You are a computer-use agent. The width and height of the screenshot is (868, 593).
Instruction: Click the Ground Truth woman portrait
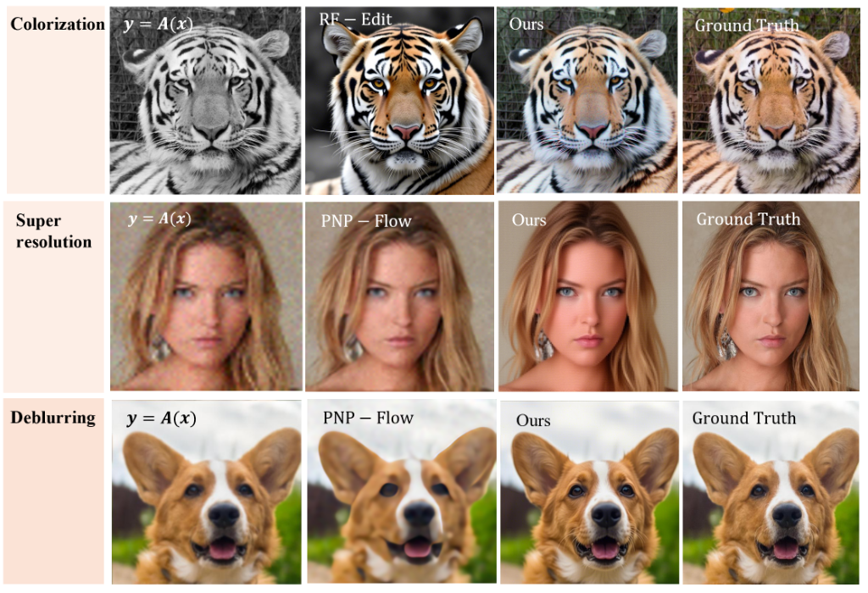point(771,296)
